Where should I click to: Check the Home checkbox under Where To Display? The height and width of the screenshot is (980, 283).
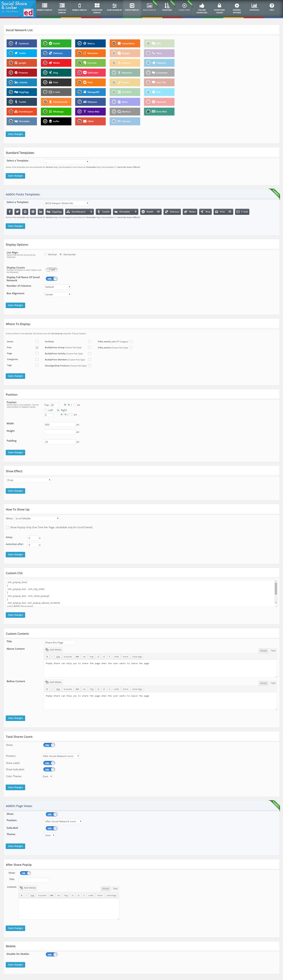[37, 342]
